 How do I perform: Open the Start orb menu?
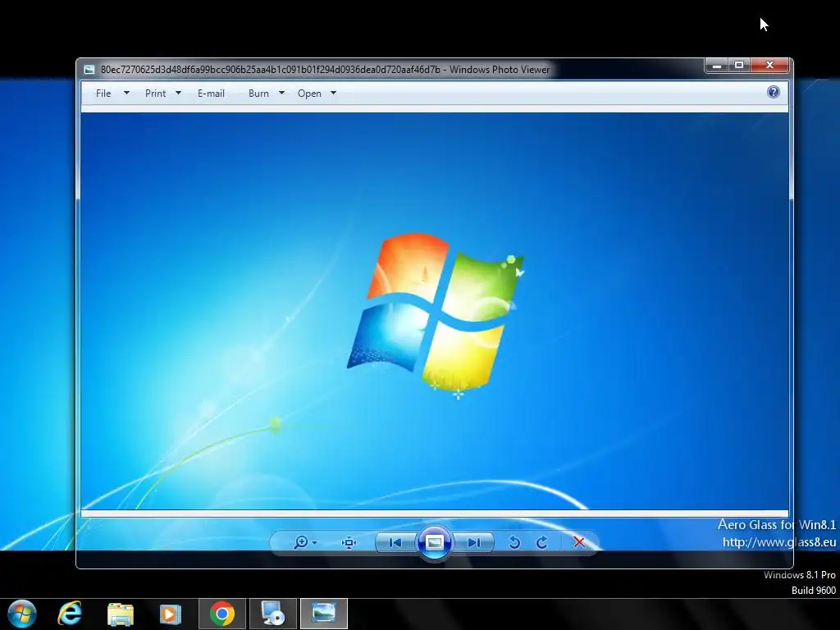point(22,614)
